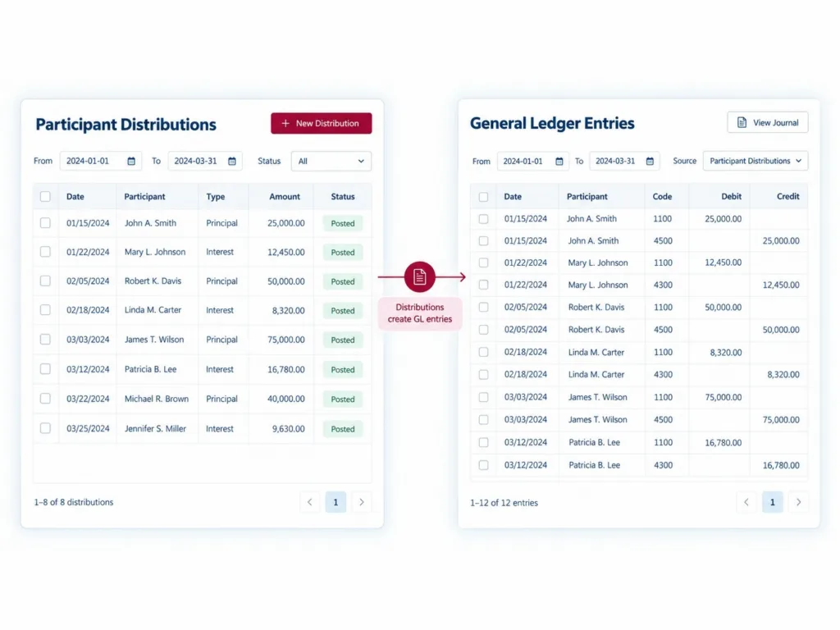Click date 03/25/2024 in Distributions table
Screen dimensions: 840x630
(x=88, y=428)
